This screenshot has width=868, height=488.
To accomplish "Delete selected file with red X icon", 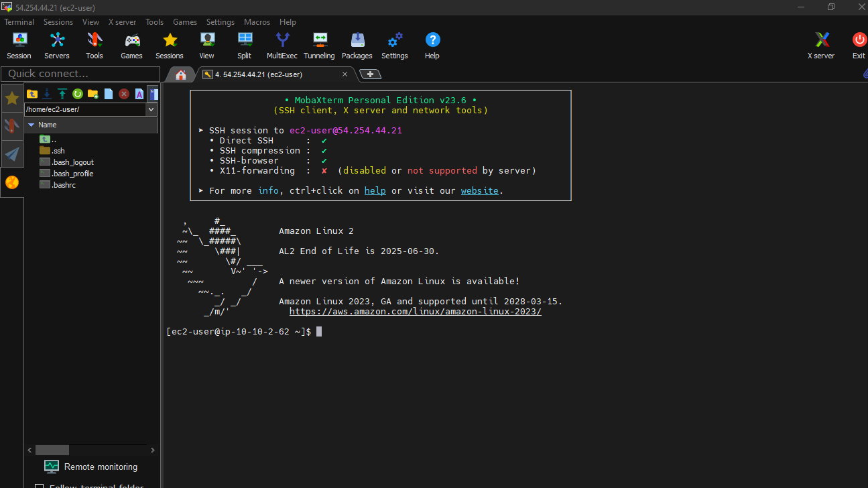I will pos(124,94).
